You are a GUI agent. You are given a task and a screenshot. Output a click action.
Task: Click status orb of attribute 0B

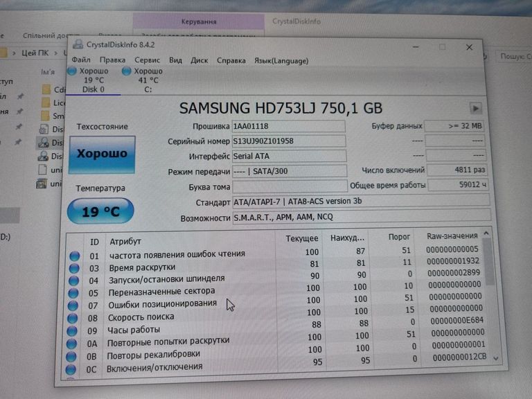point(71,357)
